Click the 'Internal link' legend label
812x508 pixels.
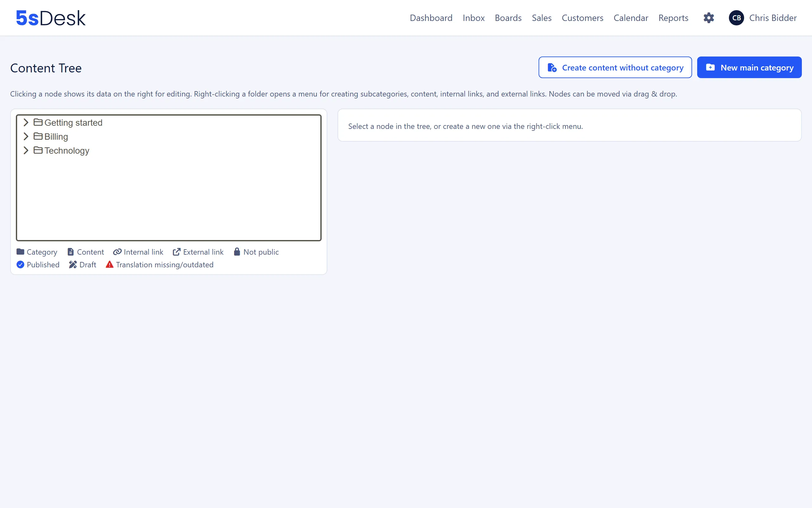pos(143,252)
